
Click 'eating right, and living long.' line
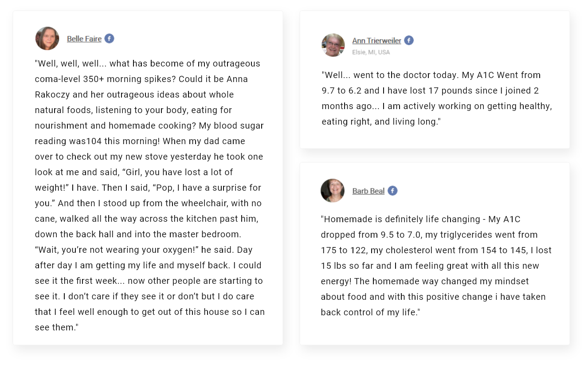[x=381, y=122]
